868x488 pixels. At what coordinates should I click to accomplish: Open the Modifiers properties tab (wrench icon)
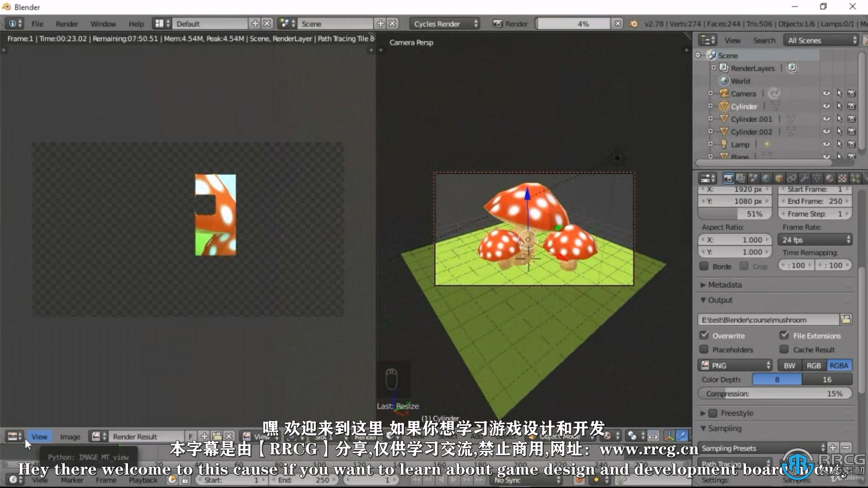(804, 178)
